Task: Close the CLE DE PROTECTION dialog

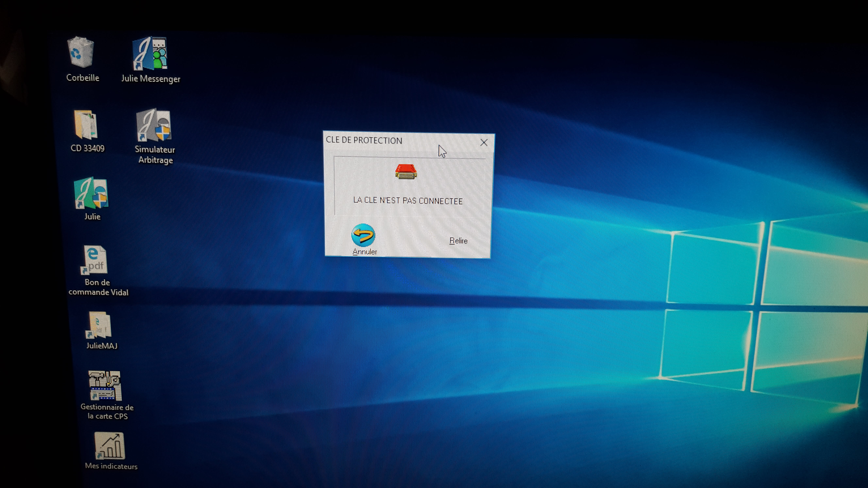Action: coord(484,142)
